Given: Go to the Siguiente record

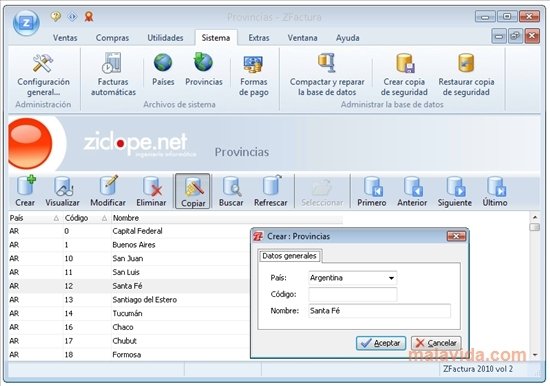Looking at the screenshot, I should point(455,192).
